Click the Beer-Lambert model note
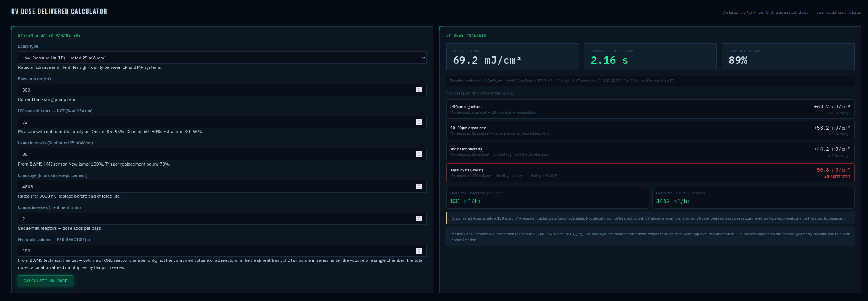Viewport: 868px width, 301px height. tap(650, 237)
